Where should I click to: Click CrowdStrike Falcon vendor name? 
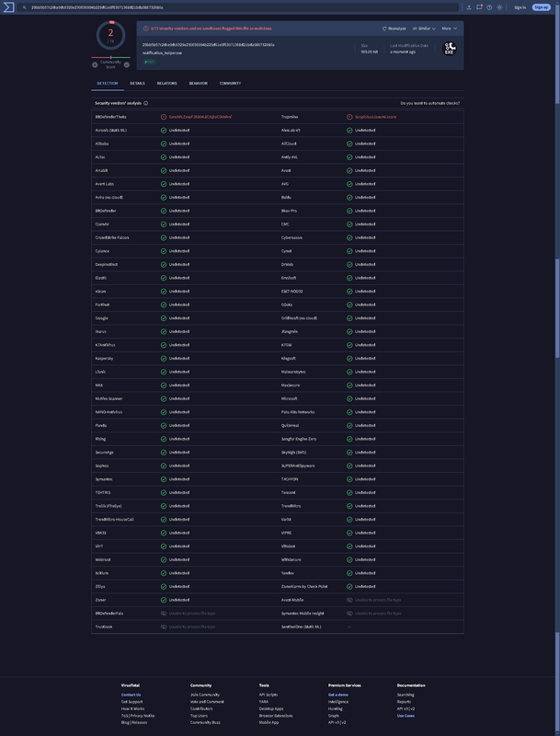pos(111,238)
